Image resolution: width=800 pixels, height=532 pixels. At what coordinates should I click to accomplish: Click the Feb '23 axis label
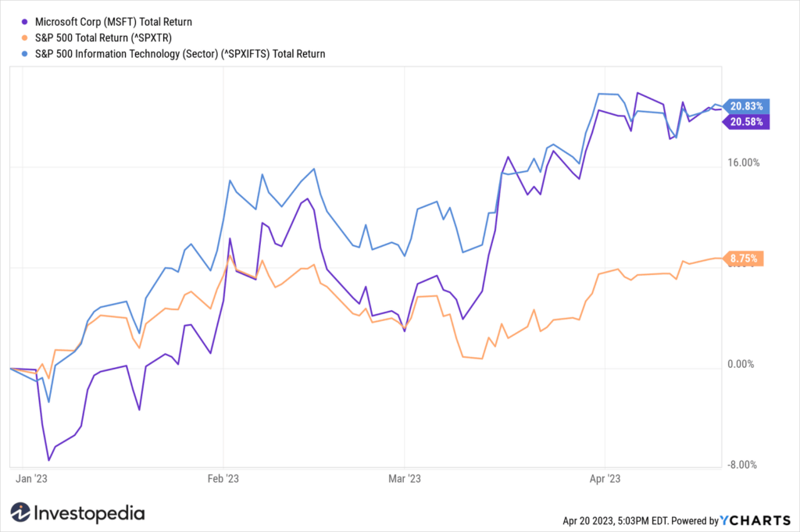coord(223,478)
